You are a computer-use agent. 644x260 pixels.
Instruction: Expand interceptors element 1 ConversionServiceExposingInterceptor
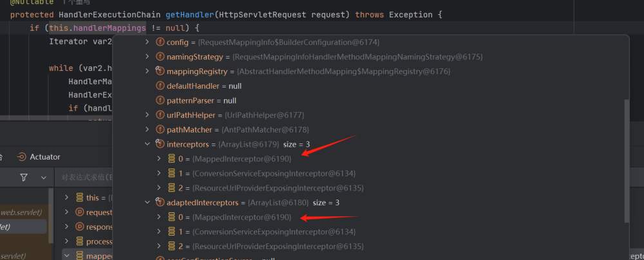coord(159,173)
